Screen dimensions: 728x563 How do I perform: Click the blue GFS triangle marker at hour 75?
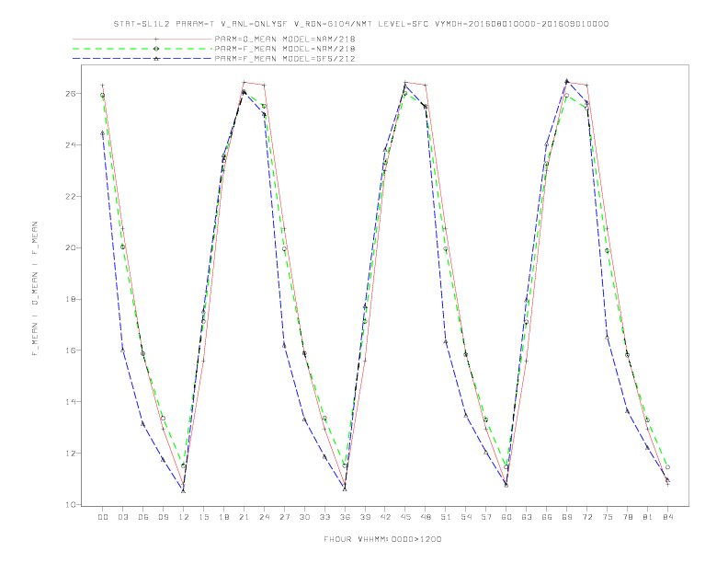(x=608, y=338)
